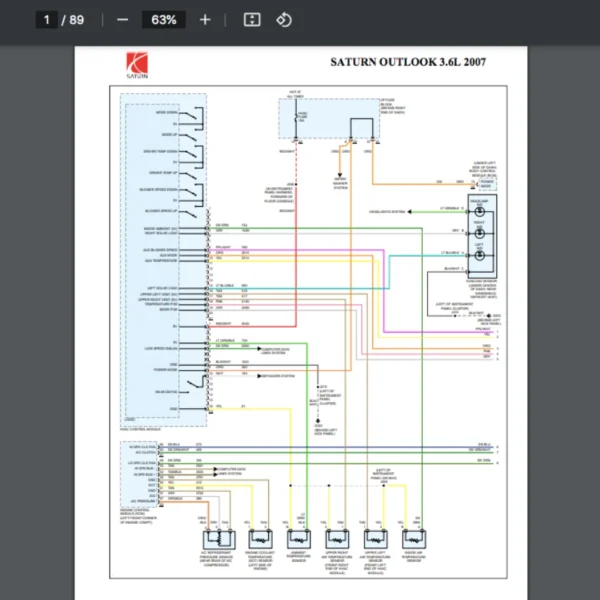Image resolution: width=600 pixels, height=600 pixels.
Task: Click the DRIVER TEMP UP label
Action: tap(163, 173)
